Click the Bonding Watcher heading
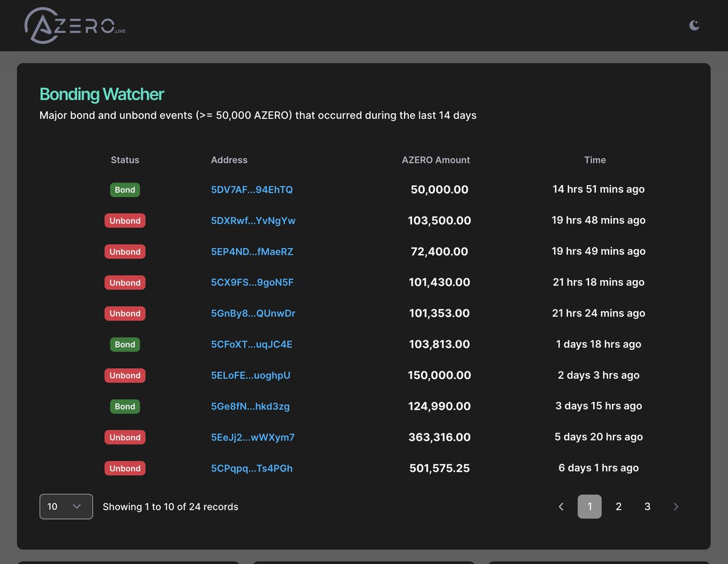The width and height of the screenshot is (728, 564). point(102,94)
